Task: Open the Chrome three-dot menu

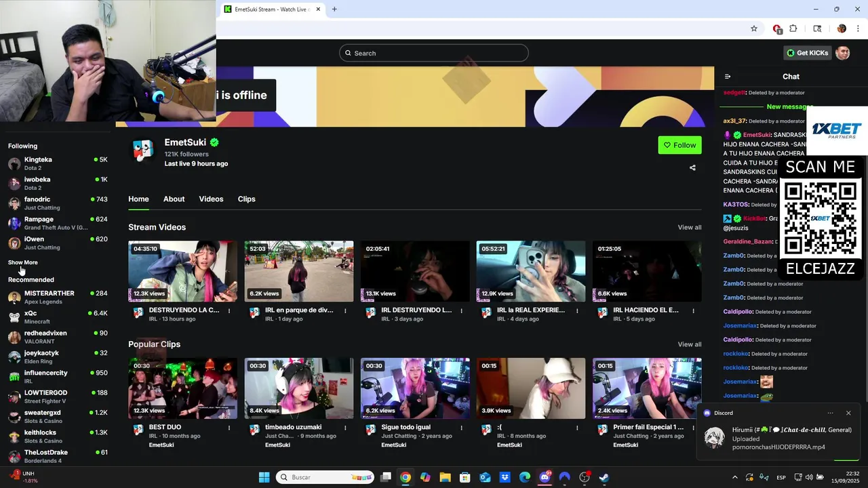Action: point(858,28)
